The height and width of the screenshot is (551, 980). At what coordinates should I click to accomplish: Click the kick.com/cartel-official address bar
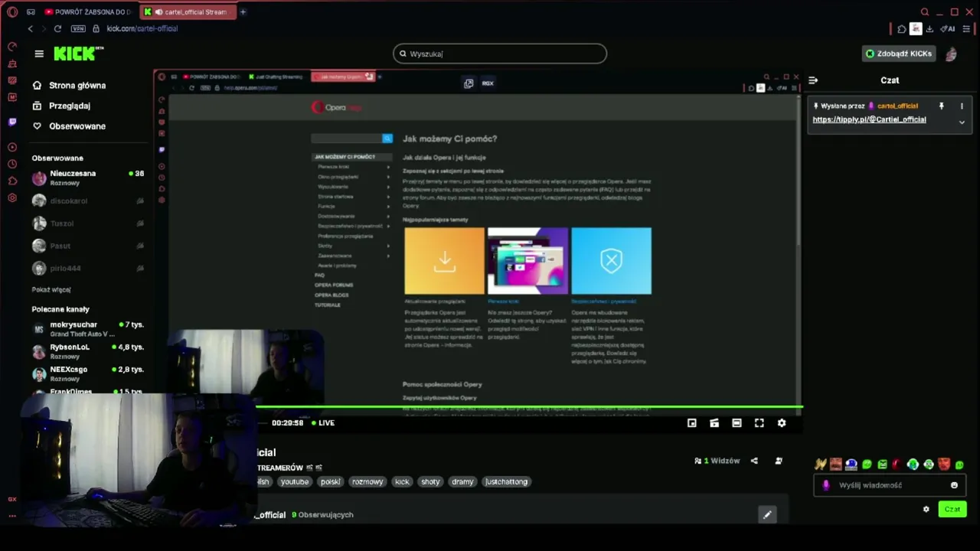142,28
